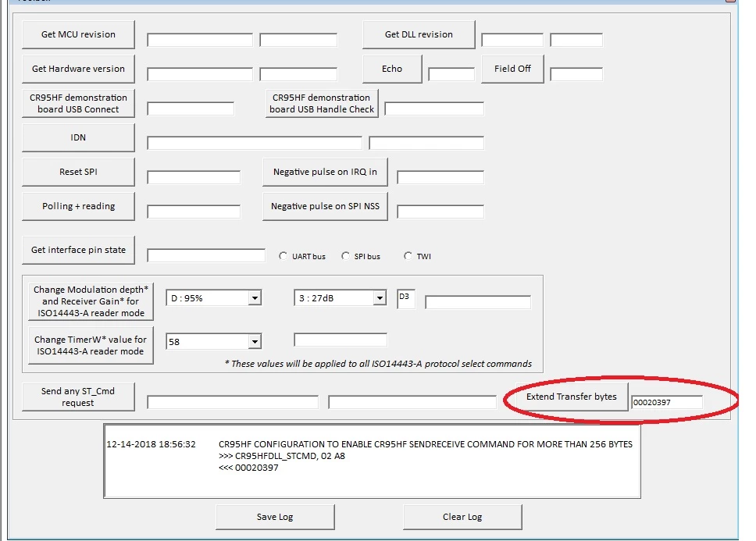Click the Polling + reading button

coord(78,206)
